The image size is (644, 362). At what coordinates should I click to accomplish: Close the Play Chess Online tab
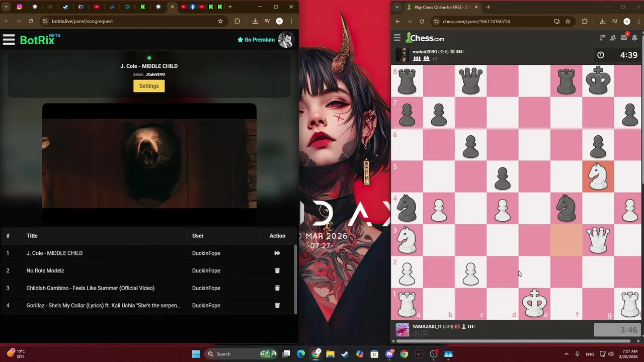tap(476, 7)
